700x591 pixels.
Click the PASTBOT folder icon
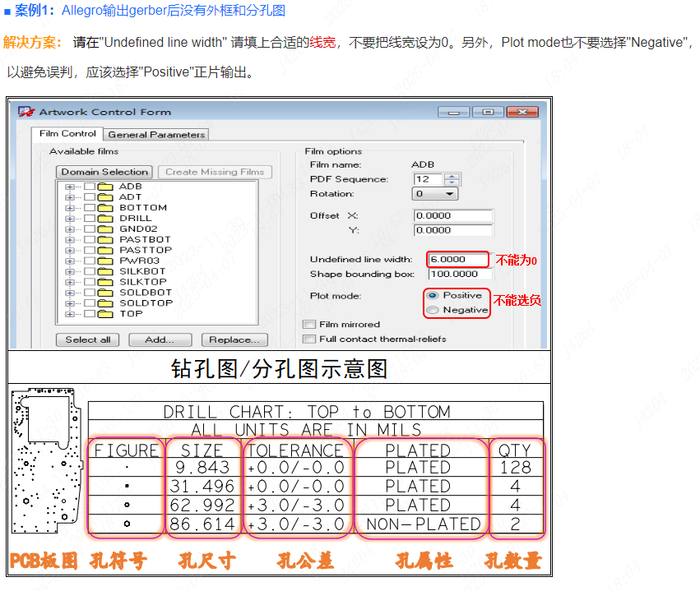coord(105,239)
